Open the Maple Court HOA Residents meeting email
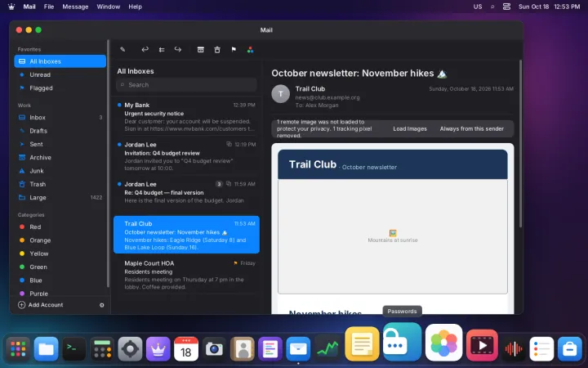 (x=186, y=275)
